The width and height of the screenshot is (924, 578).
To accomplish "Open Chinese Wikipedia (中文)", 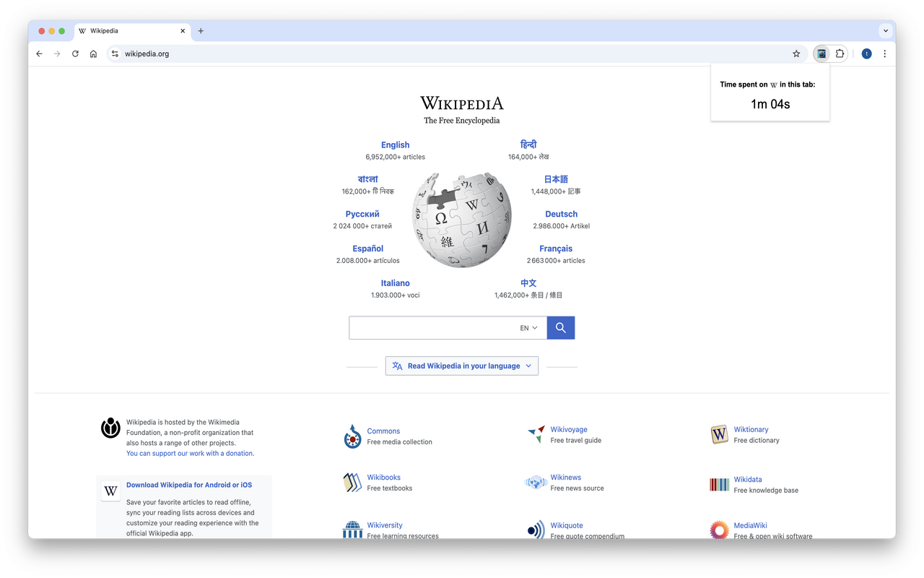I will pyautogui.click(x=528, y=283).
